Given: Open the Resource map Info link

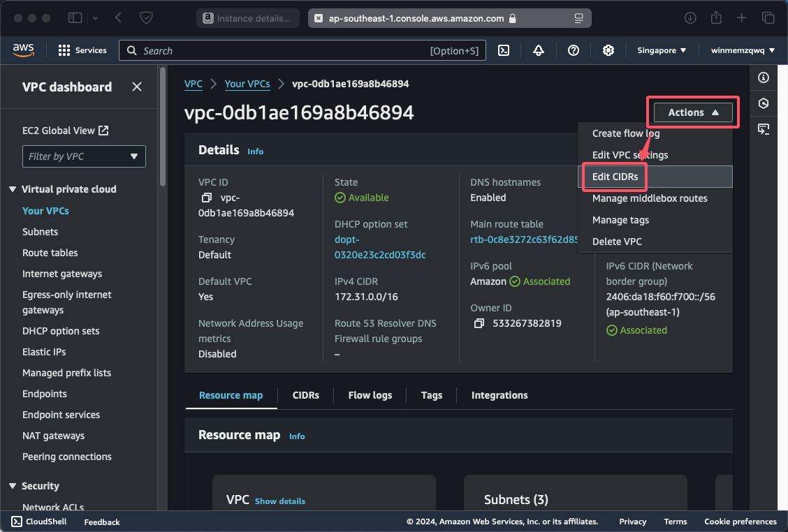Looking at the screenshot, I should (297, 436).
